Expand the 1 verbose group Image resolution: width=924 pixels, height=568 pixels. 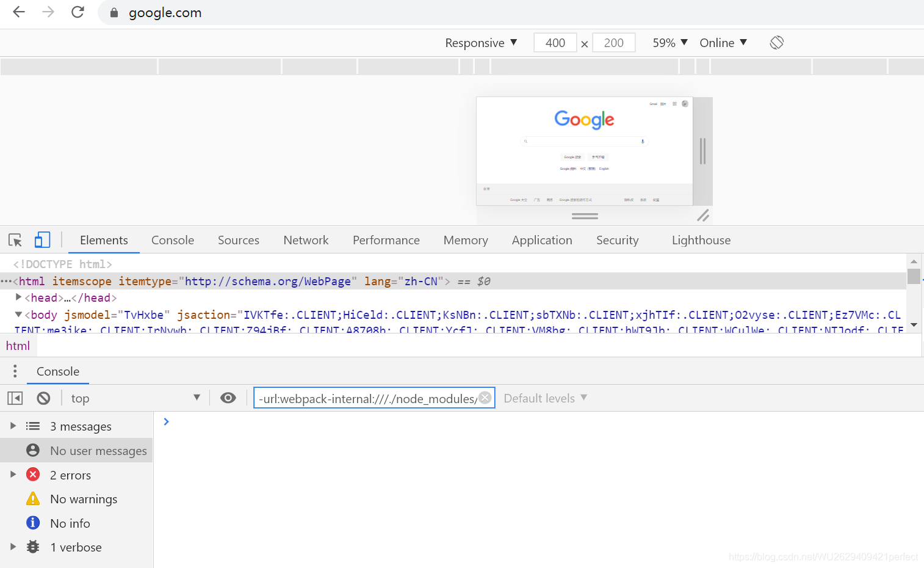pyautogui.click(x=13, y=547)
